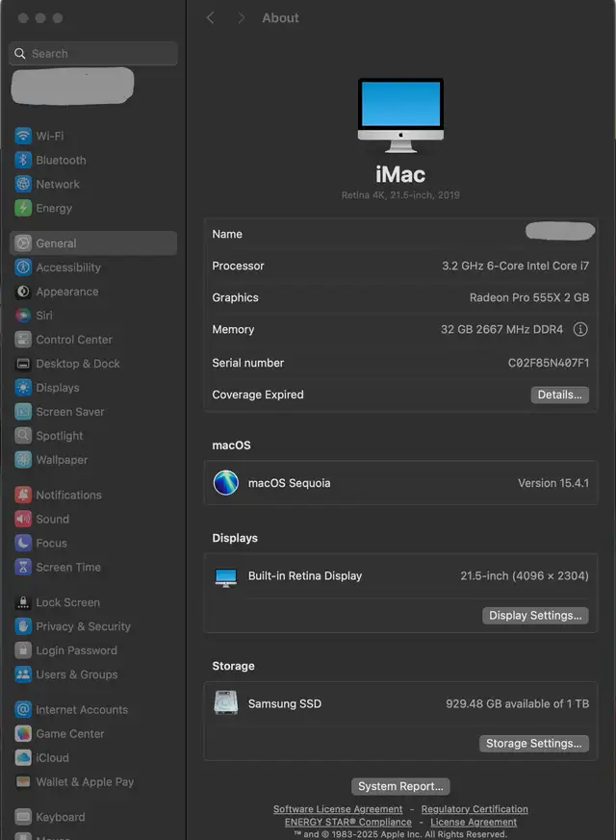Screen dimensions: 616x840
Task: Open the Focus moon icon
Action: (23, 543)
